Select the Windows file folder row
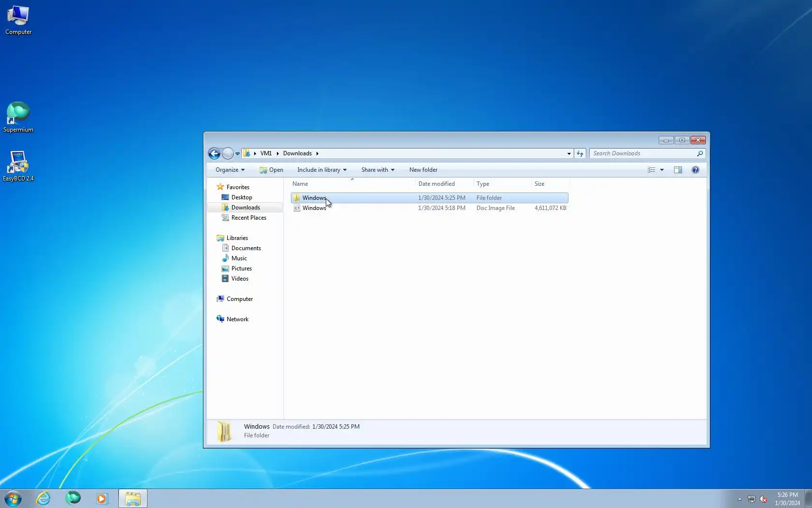 pyautogui.click(x=429, y=198)
